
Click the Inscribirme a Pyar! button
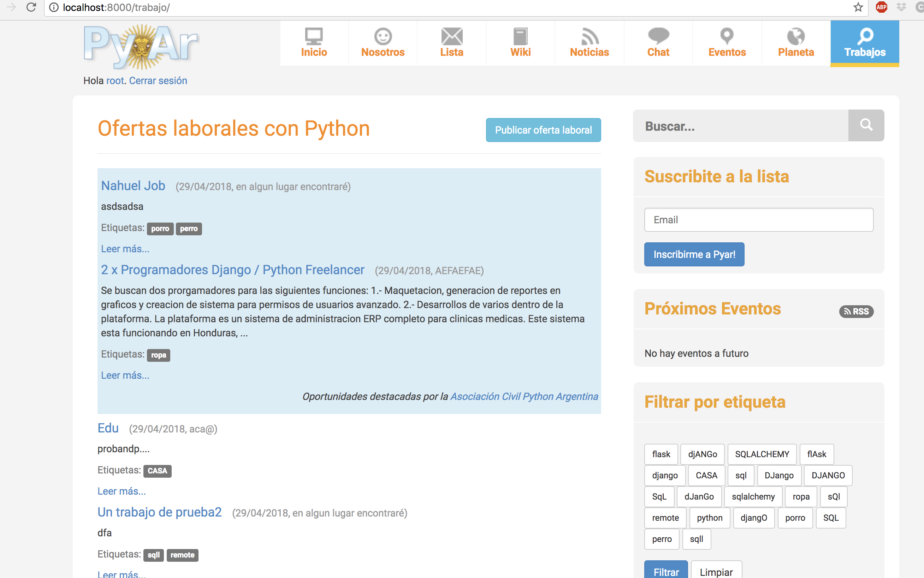[694, 254]
